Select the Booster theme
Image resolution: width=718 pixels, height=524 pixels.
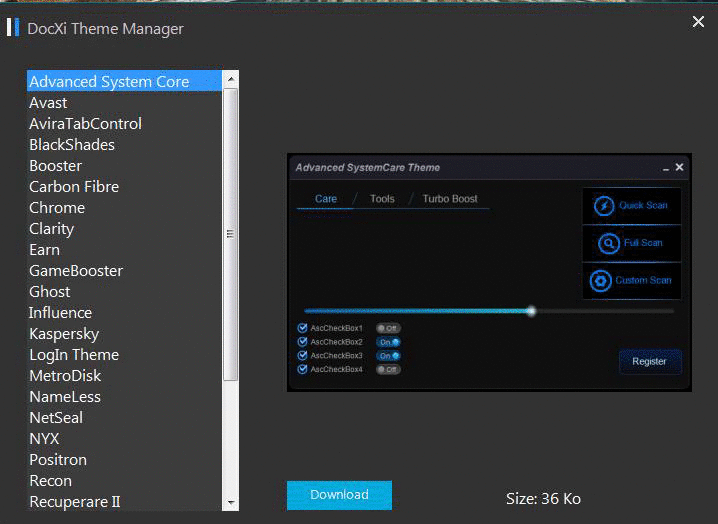pyautogui.click(x=125, y=166)
